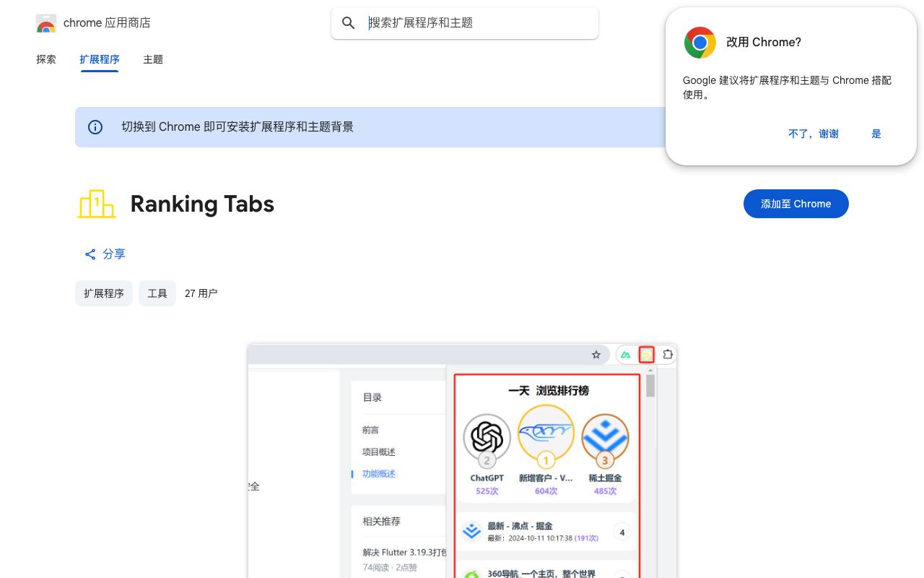Viewport: 924px width, 578px height.
Task: Dismiss the popup with 不了，谢谢
Action: tap(814, 134)
